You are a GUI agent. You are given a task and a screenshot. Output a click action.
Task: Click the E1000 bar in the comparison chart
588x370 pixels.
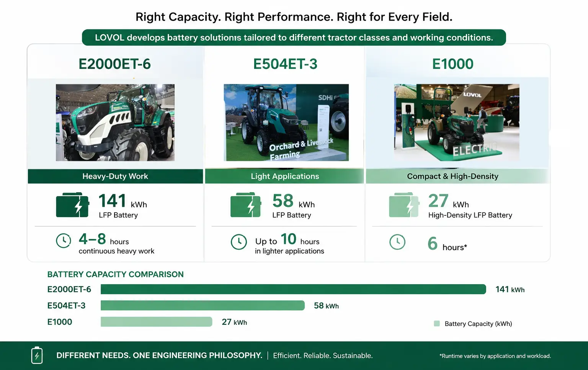coord(156,322)
